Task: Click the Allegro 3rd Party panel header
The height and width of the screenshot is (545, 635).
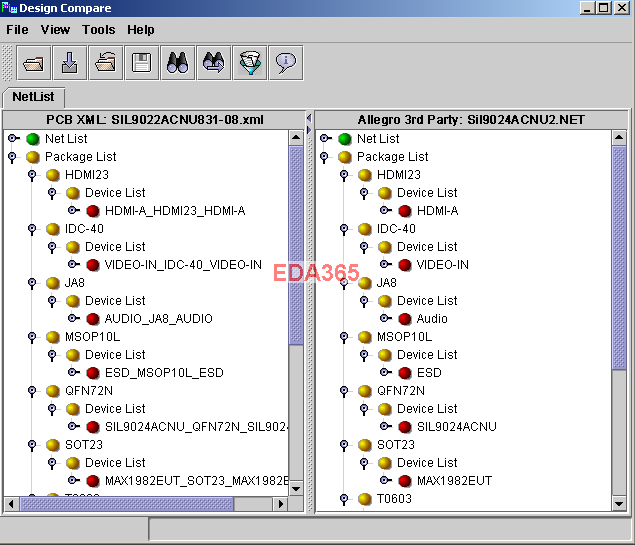Action: 471,120
